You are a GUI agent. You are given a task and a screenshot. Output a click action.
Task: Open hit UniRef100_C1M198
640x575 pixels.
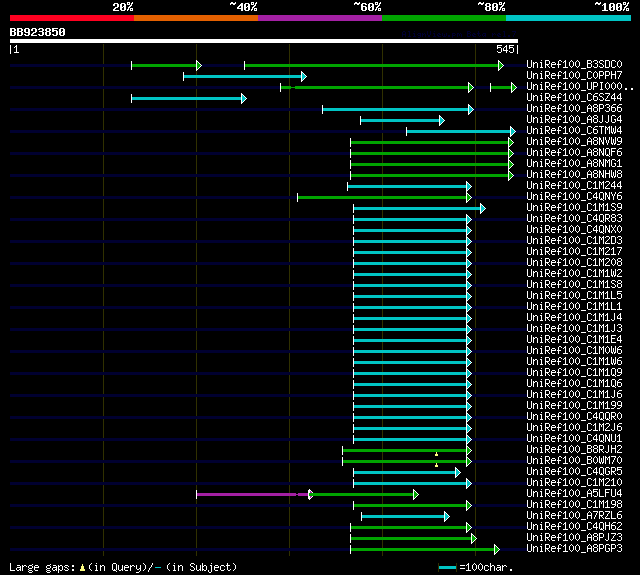pos(574,505)
